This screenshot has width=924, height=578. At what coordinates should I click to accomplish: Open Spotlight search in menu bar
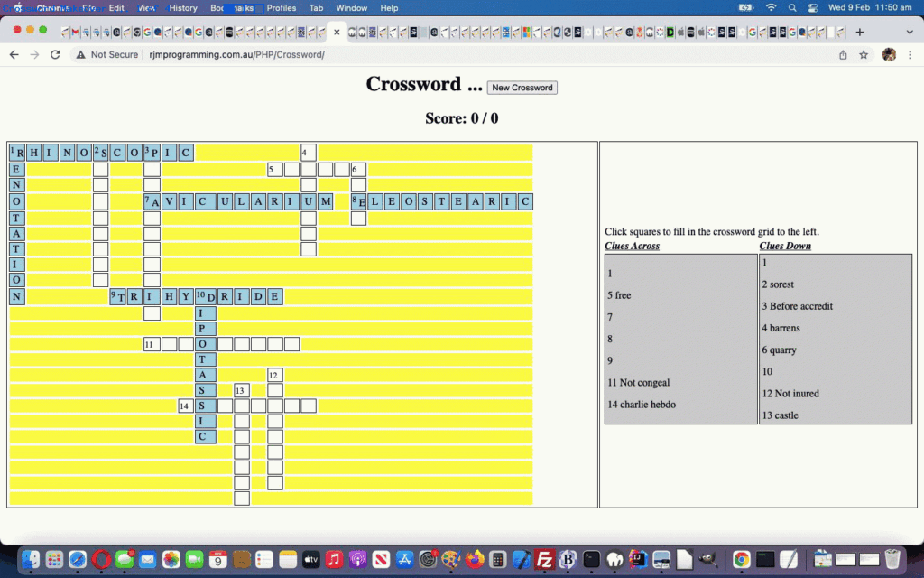point(791,8)
